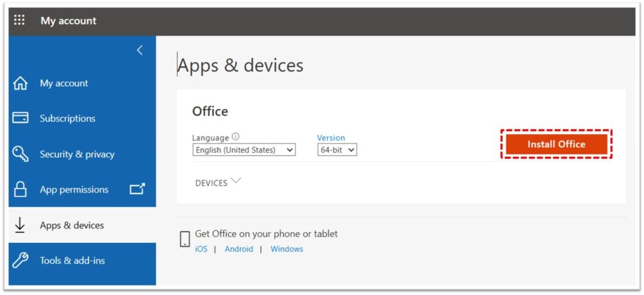Expand the DEVICES section chevron
Viewport: 644px width, 295px height.
[236, 181]
